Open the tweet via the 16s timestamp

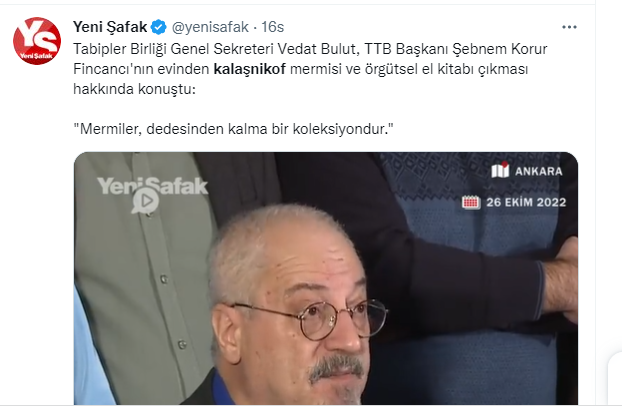pos(273,27)
